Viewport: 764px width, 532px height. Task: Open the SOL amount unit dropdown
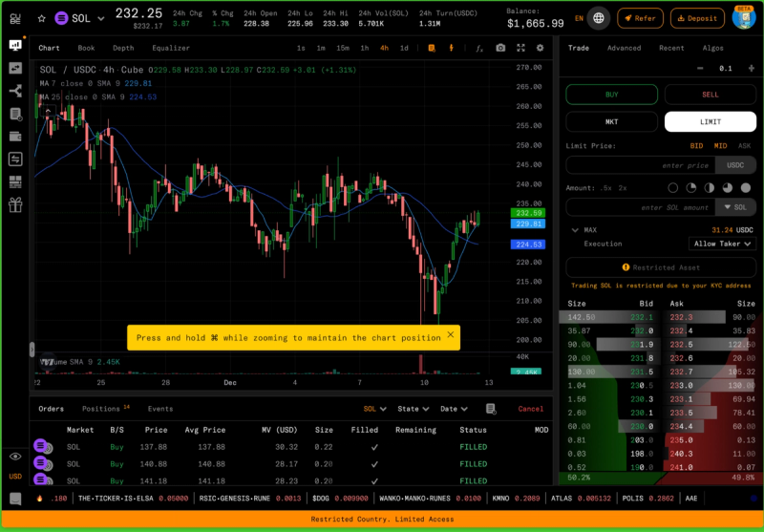coord(735,207)
